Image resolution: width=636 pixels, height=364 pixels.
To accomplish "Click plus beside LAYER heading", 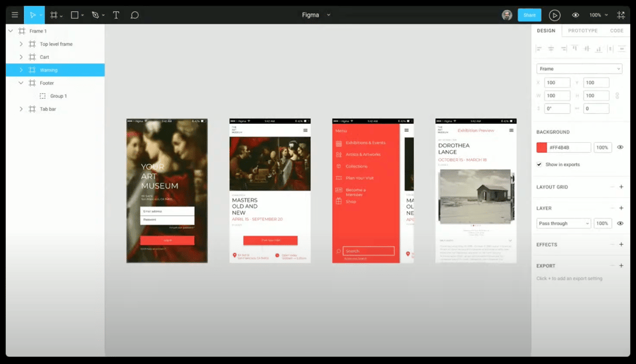I will point(621,208).
